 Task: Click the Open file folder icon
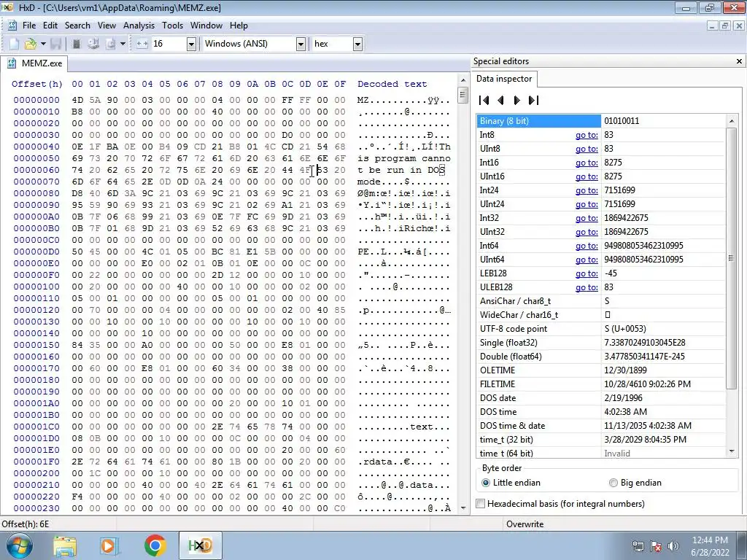pyautogui.click(x=30, y=44)
